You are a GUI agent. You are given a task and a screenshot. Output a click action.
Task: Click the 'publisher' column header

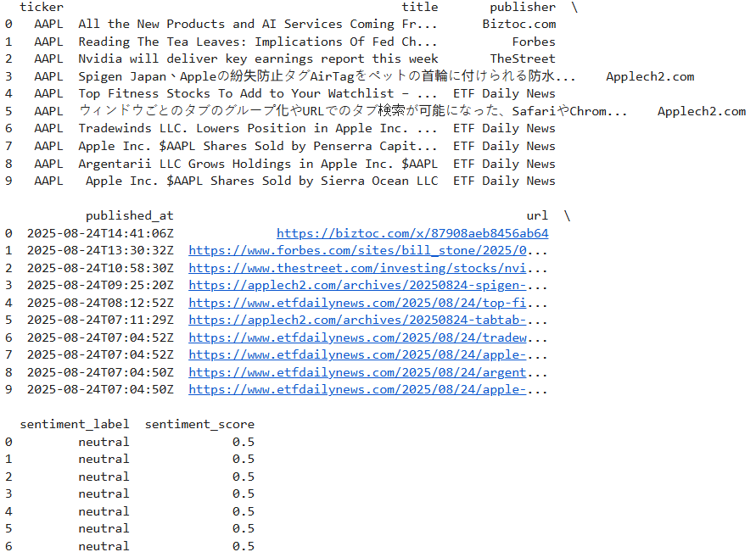coord(523,8)
